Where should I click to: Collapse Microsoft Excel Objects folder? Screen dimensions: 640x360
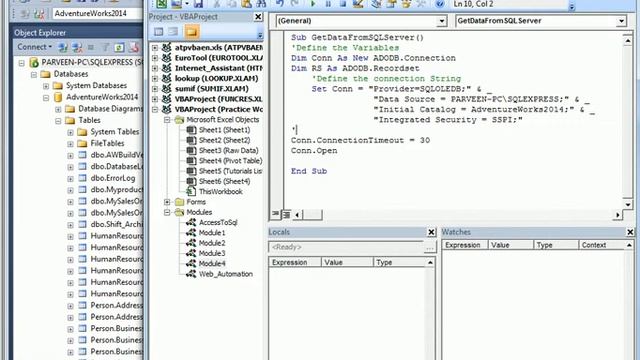167,120
